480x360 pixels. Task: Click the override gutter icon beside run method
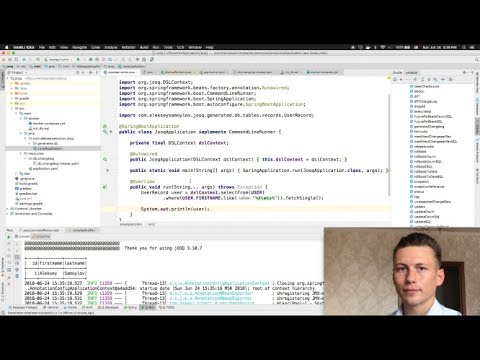(105, 187)
